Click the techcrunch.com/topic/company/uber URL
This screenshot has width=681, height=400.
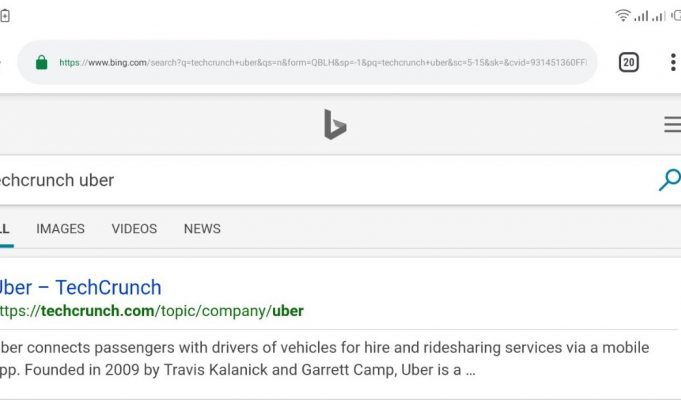coord(151,311)
